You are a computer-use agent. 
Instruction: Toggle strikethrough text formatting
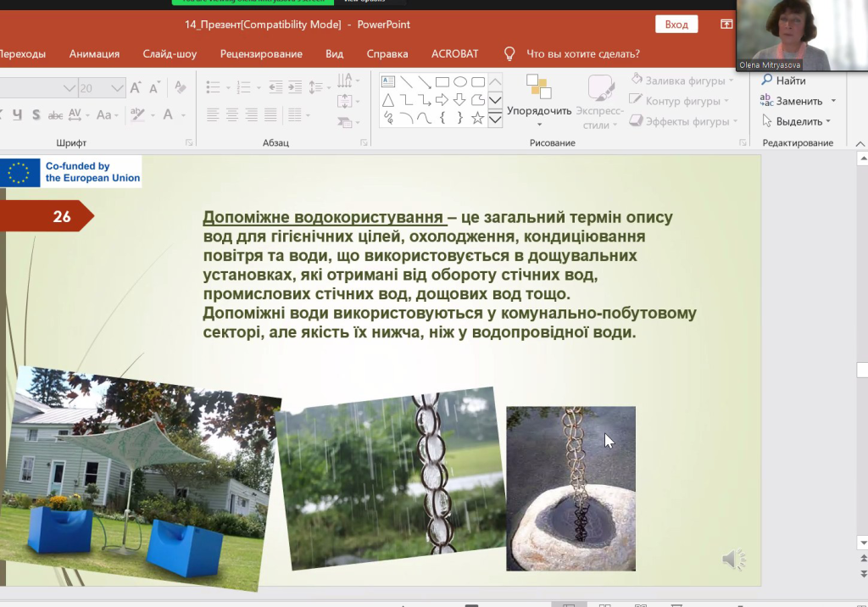[55, 114]
